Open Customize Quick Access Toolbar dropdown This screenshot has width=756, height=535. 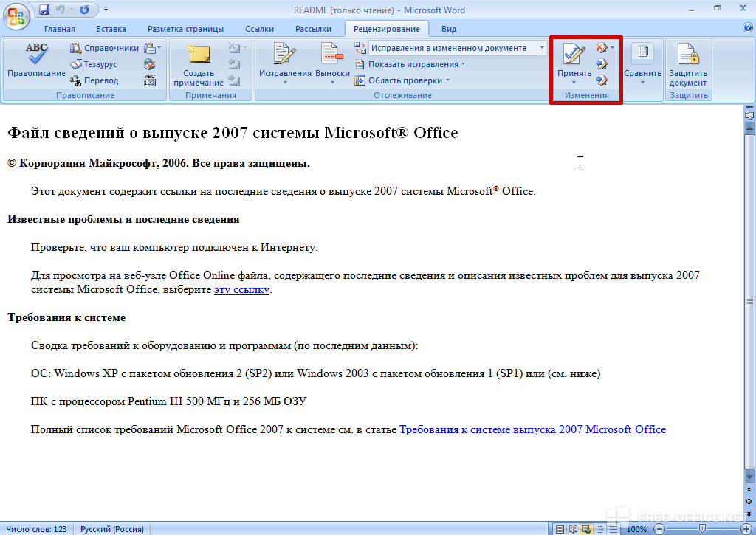point(106,10)
